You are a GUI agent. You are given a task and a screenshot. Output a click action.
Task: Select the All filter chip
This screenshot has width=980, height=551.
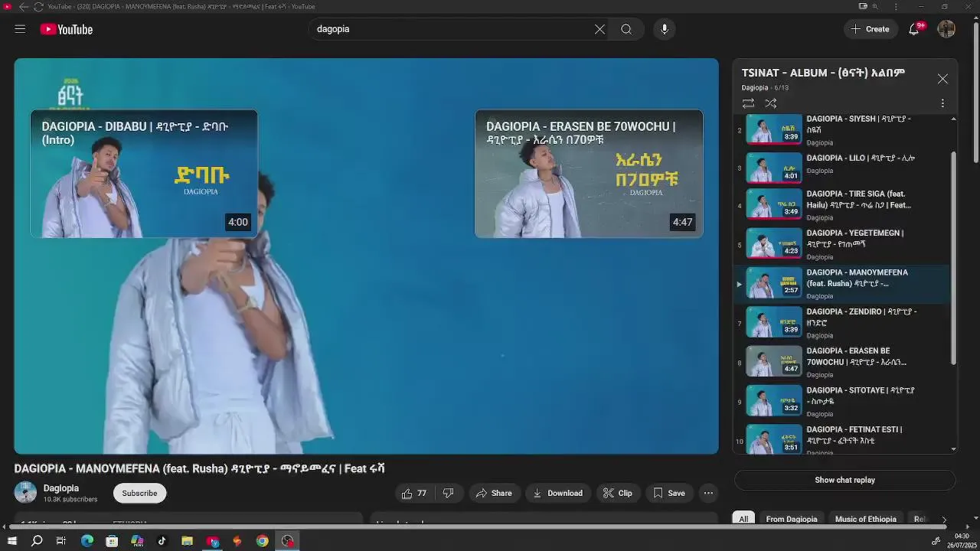pyautogui.click(x=743, y=519)
